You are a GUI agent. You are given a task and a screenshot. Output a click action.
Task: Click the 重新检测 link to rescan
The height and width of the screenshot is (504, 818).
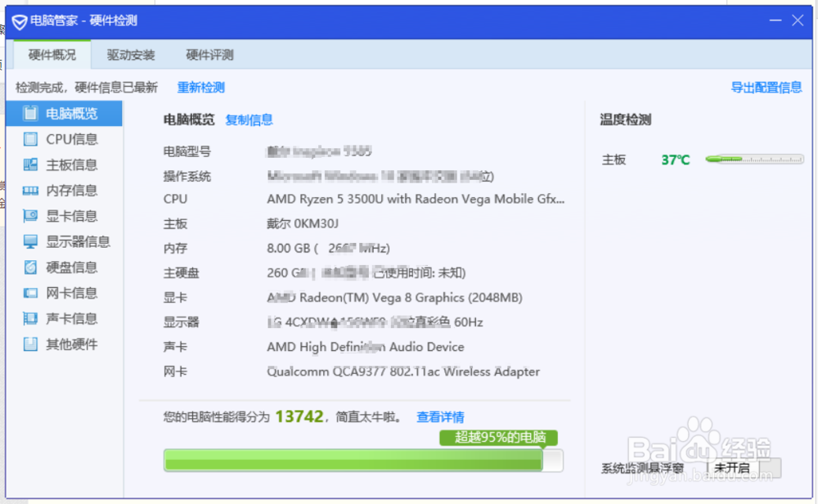point(200,87)
